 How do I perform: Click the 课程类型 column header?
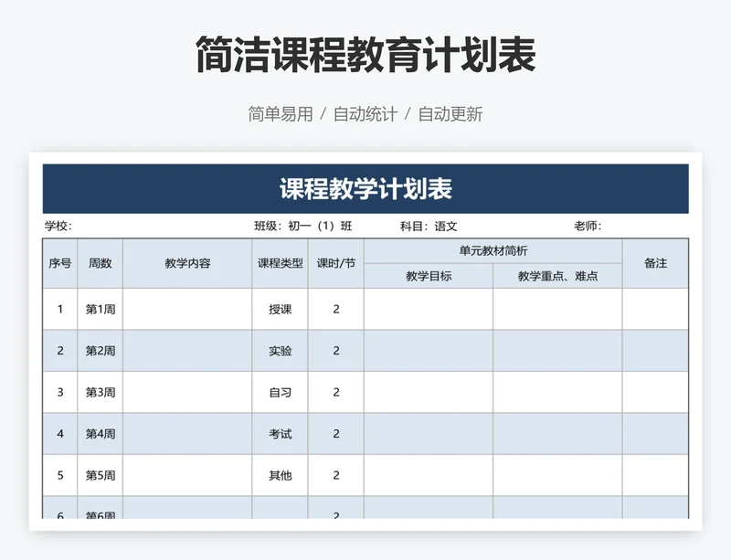281,263
